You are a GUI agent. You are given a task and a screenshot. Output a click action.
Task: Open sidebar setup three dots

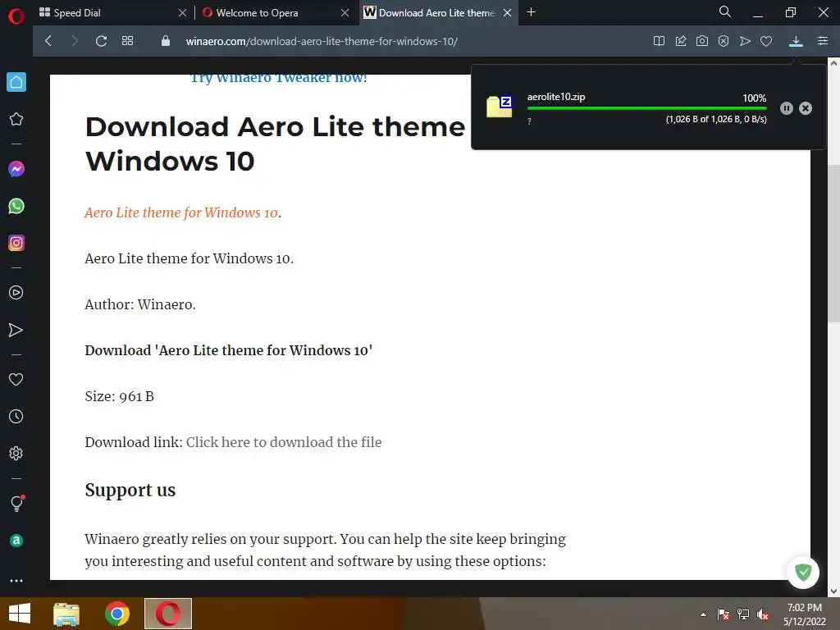tap(16, 581)
